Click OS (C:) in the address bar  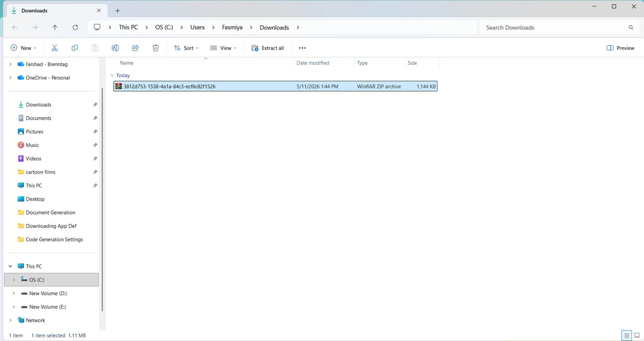(x=164, y=27)
